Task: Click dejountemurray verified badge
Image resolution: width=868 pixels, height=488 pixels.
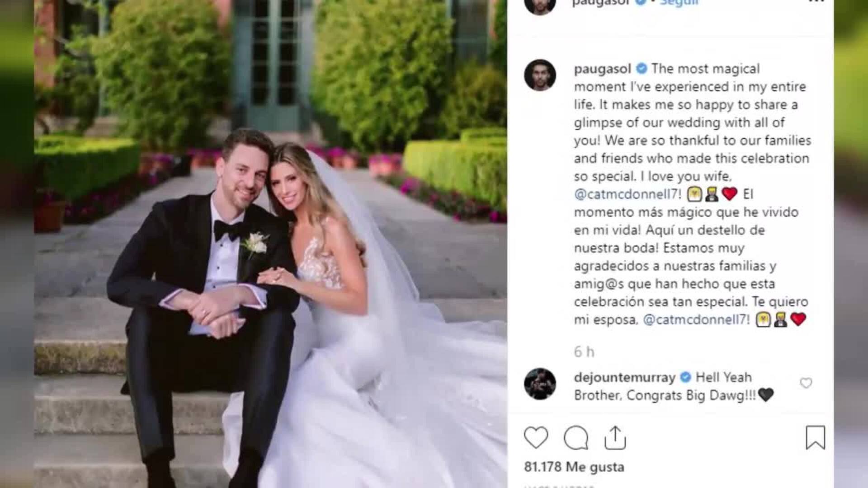Action: coord(685,377)
